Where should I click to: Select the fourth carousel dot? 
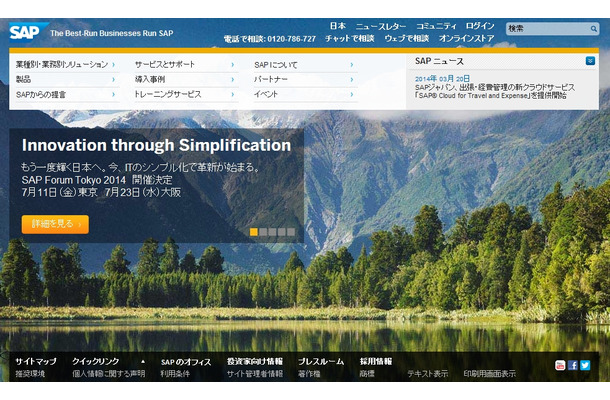[x=282, y=232]
